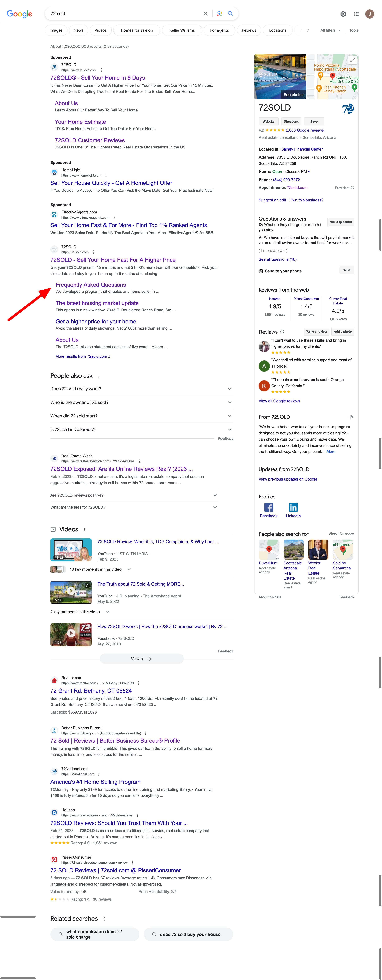This screenshot has height=980, width=382.
Task: Show more filter chips with right chevron
Action: (308, 31)
